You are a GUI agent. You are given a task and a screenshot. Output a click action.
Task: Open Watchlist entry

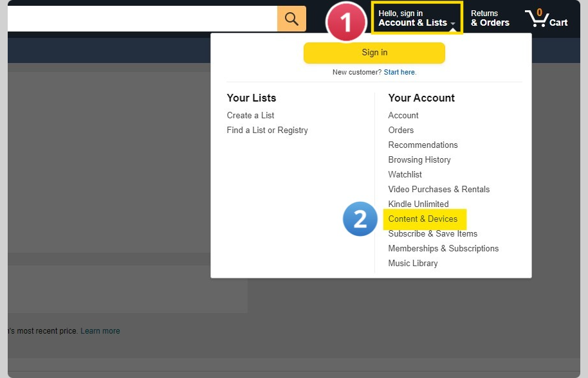point(405,175)
